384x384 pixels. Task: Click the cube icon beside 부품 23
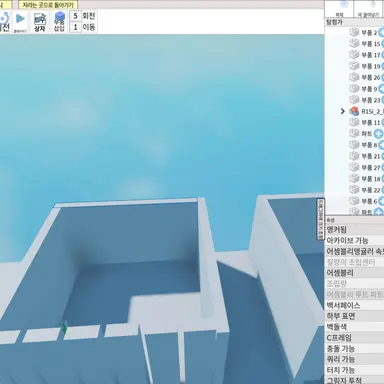[x=354, y=100]
